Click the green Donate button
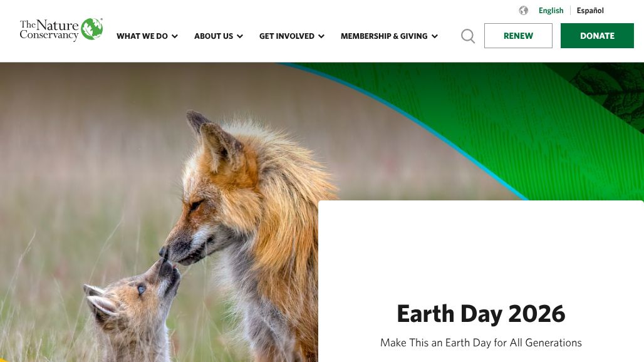 pyautogui.click(x=597, y=36)
